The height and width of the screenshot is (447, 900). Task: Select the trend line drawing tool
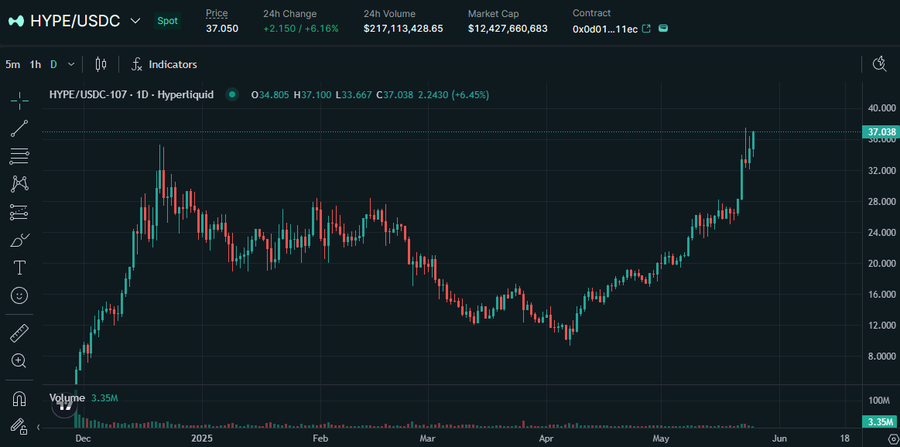[20, 129]
